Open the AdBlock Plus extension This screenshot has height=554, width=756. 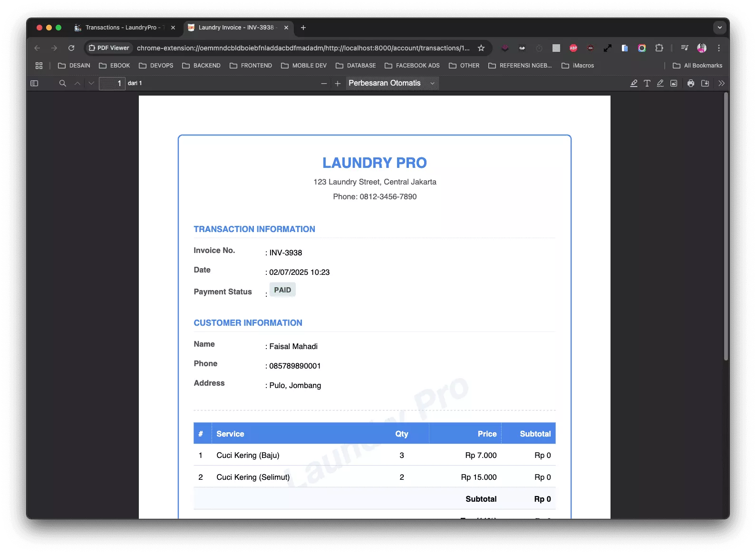click(573, 48)
